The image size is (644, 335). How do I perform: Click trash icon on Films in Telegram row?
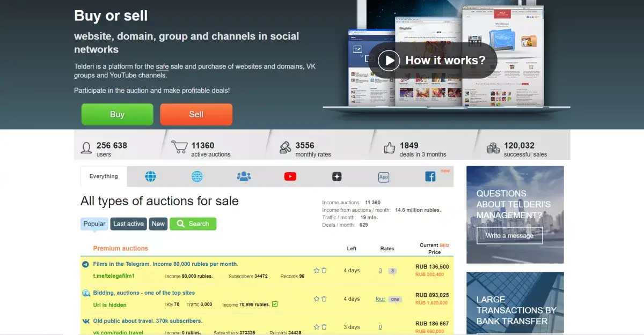[x=324, y=271]
